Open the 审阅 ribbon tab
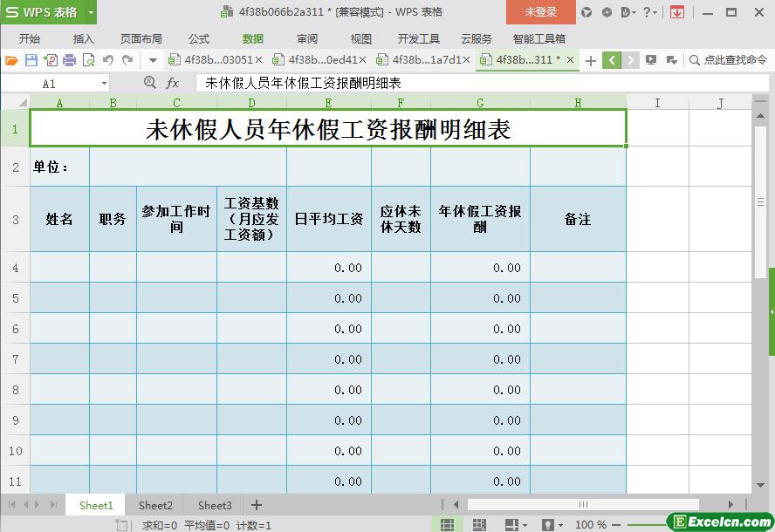Viewport: 775px width, 532px height. 307,38
